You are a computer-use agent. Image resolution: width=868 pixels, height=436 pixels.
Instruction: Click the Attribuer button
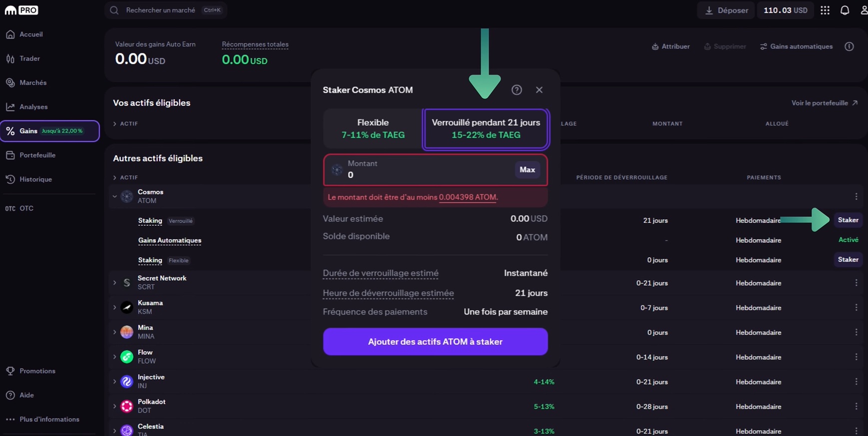pyautogui.click(x=671, y=46)
